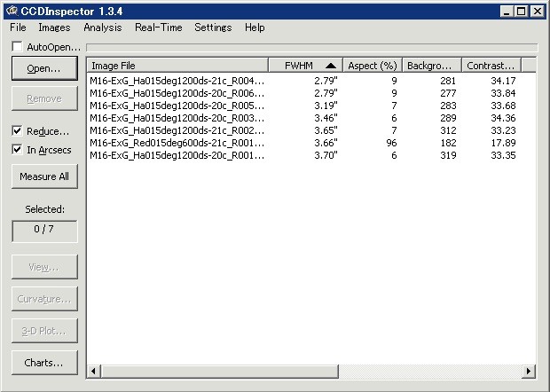This screenshot has width=550, height=392.
Task: Toggle the In Arcsecs checkbox
Action: coord(17,150)
